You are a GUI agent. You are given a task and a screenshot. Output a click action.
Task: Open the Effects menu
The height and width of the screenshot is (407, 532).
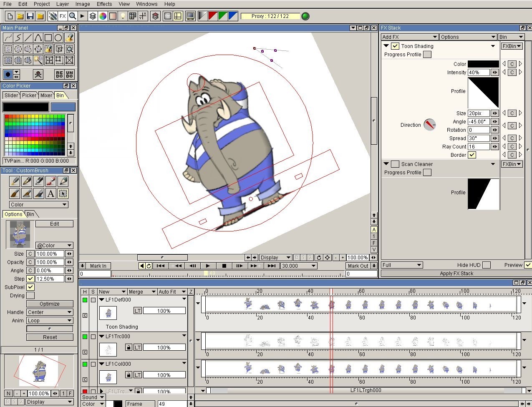[104, 4]
